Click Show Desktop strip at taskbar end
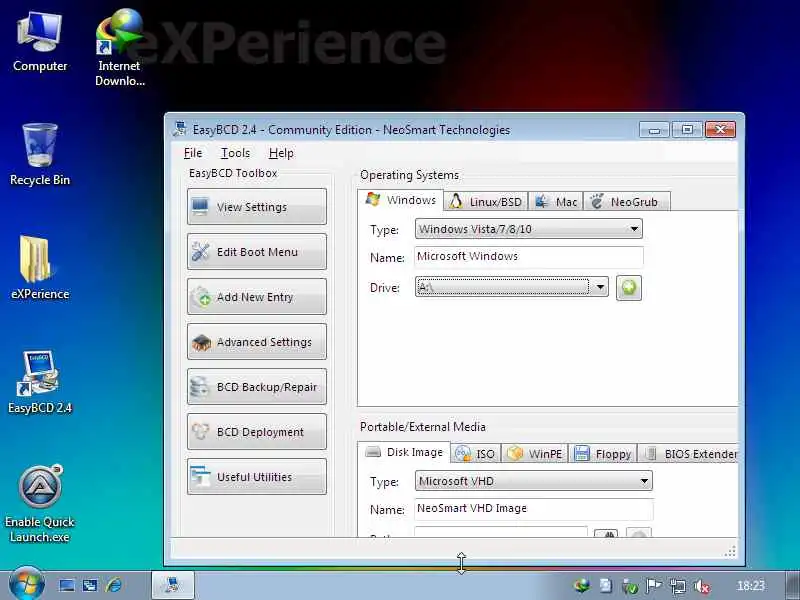Viewport: 800px width, 600px height. 792,585
